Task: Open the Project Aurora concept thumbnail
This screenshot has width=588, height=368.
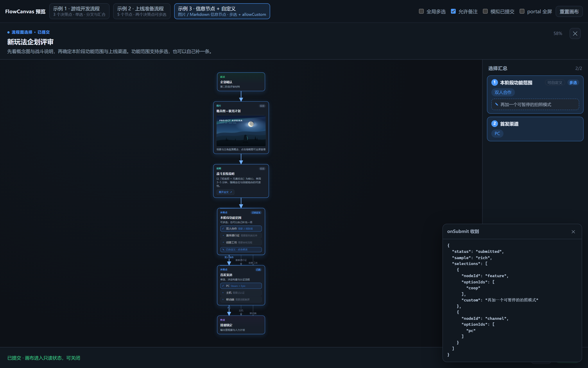Action: point(241,131)
